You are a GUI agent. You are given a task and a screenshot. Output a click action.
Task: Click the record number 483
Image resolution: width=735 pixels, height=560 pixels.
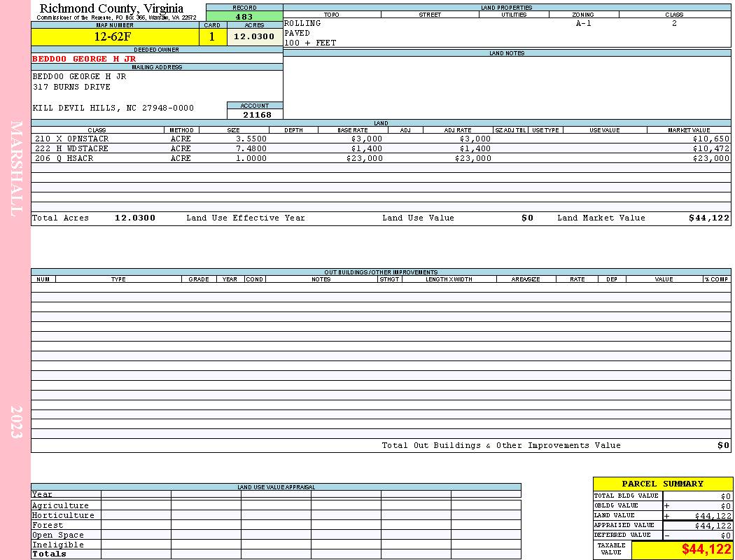[x=244, y=17]
